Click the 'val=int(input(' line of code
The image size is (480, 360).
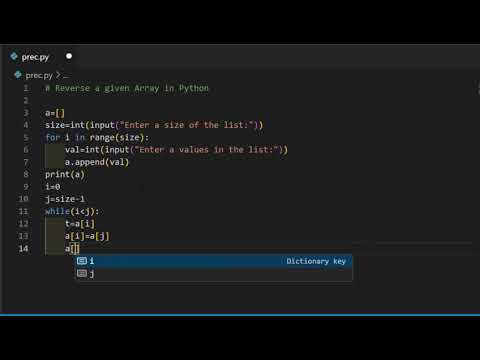tap(176, 150)
